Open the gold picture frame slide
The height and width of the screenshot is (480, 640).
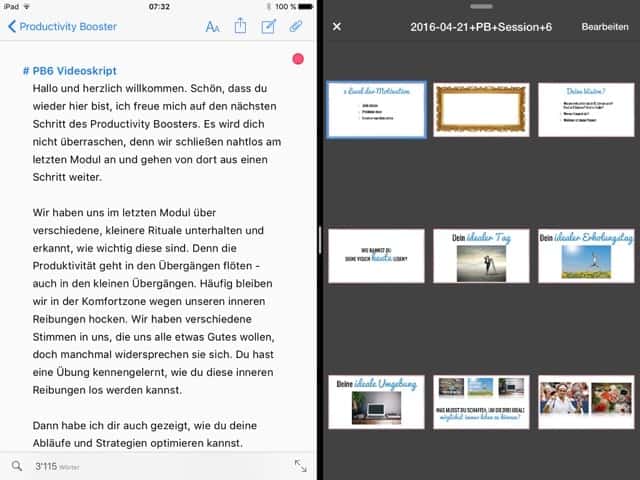coord(481,109)
